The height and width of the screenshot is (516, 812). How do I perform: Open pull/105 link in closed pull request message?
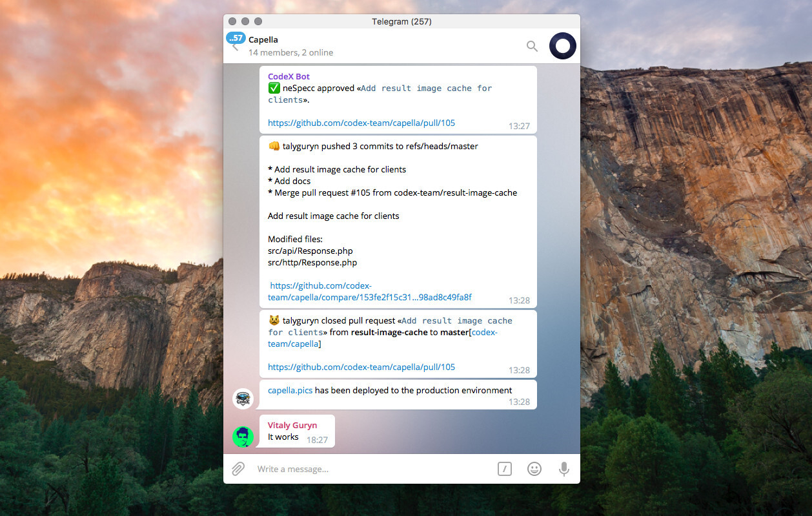pyautogui.click(x=361, y=367)
